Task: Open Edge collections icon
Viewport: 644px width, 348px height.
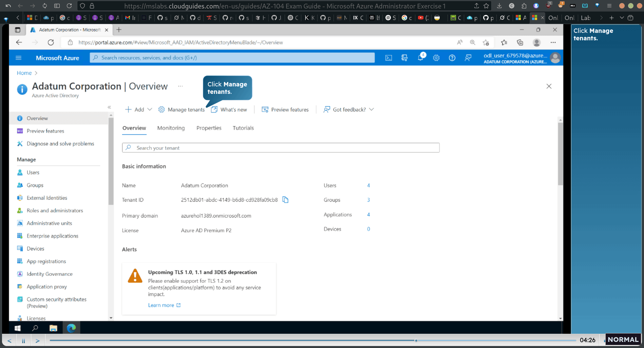Action: pyautogui.click(x=520, y=42)
